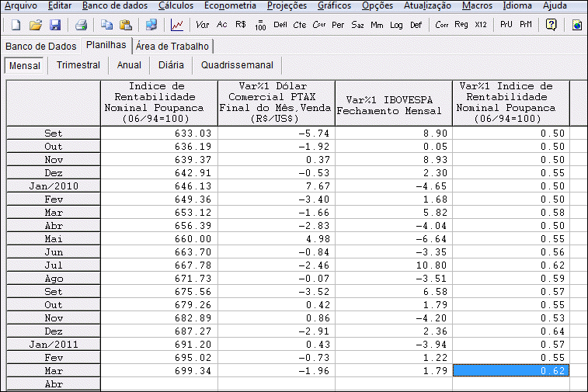588x392 pixels.
Task: Open the Opções menu
Action: pyautogui.click(x=378, y=5)
